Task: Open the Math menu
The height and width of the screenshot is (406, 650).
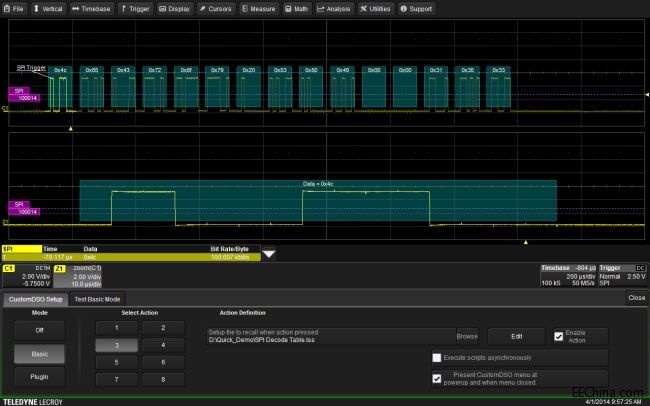Action: 297,9
